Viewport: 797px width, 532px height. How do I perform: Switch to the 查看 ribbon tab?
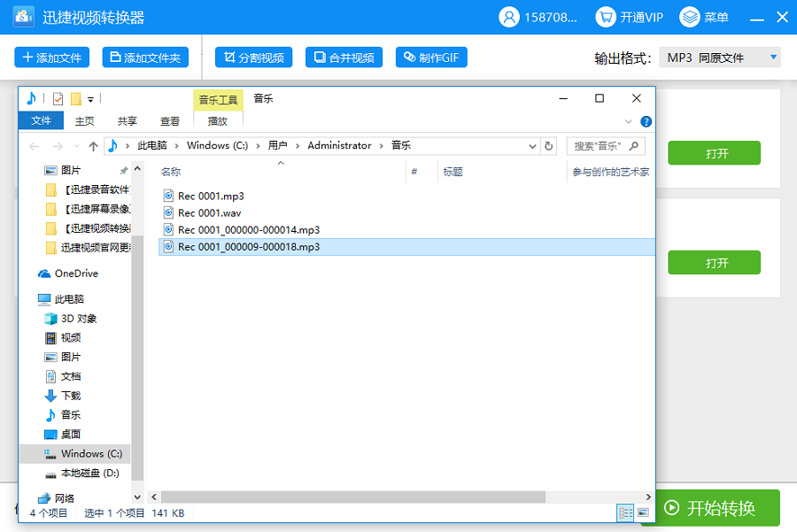pyautogui.click(x=170, y=121)
